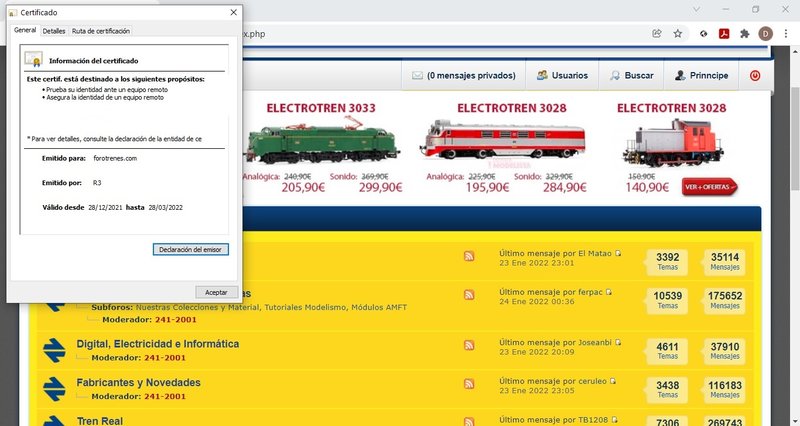The image size is (800, 426).
Task: Open the Adobe Acrobat extension icon
Action: coord(724,34)
